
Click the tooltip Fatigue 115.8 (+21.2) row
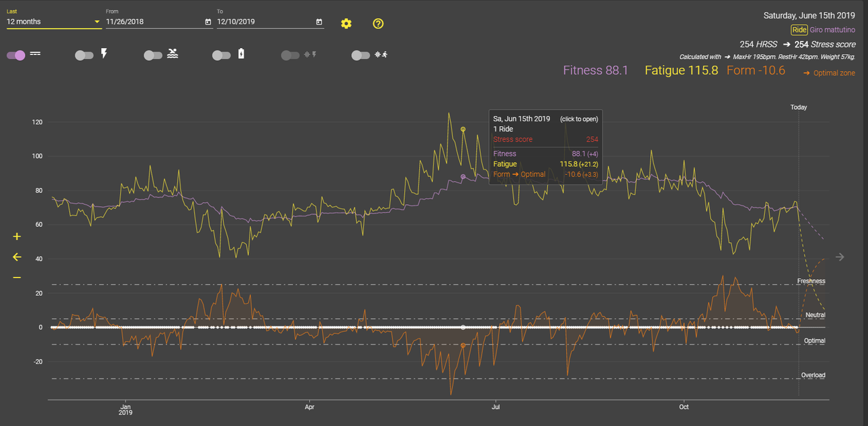tap(546, 164)
